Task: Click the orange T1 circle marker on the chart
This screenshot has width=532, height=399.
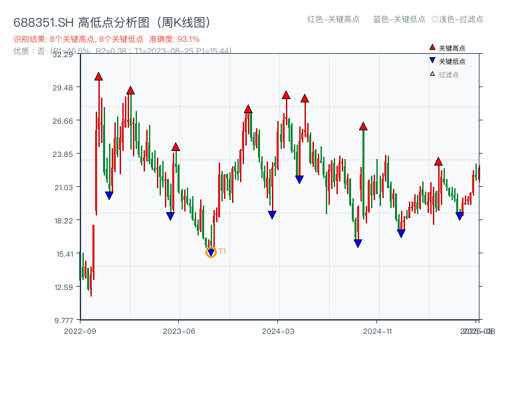Action: tap(209, 253)
